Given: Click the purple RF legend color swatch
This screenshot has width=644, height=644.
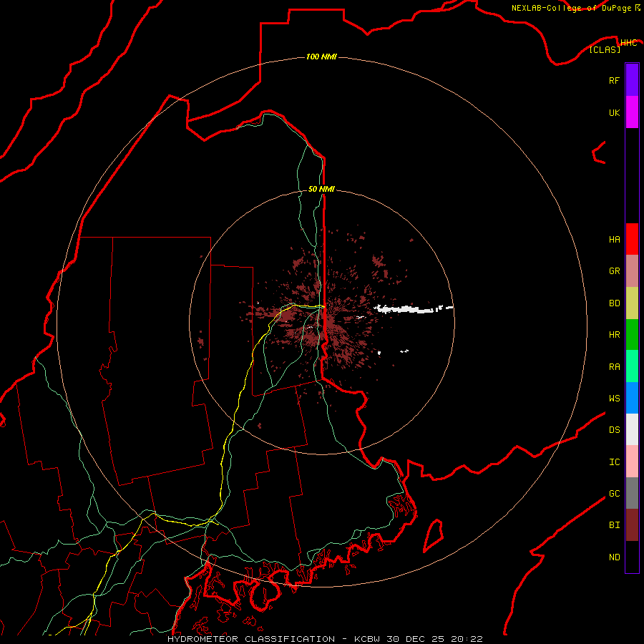Looking at the screenshot, I should [632, 80].
